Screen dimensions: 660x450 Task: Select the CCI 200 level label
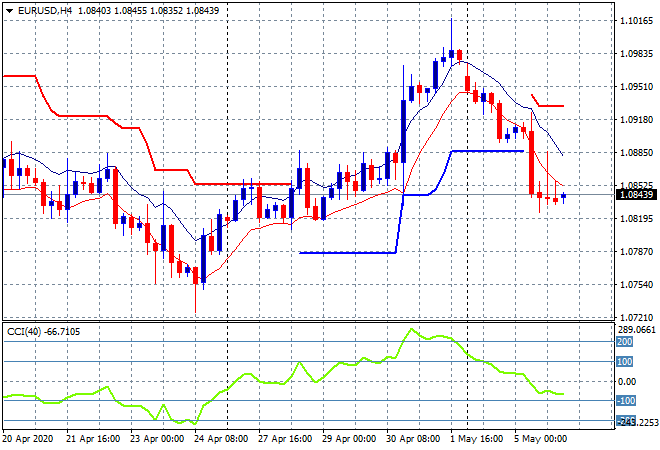point(625,341)
